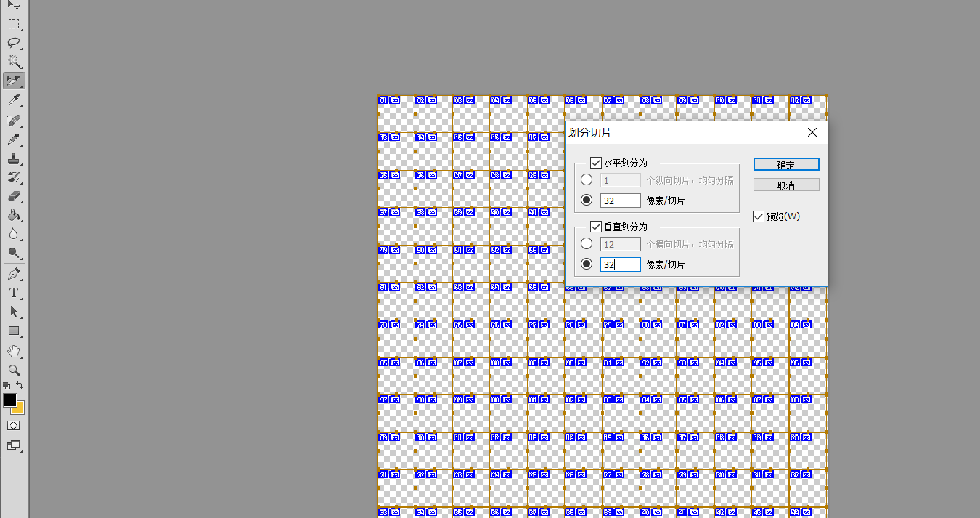The width and height of the screenshot is (980, 518).
Task: Select the Rectangular Marquee tool
Action: point(14,24)
